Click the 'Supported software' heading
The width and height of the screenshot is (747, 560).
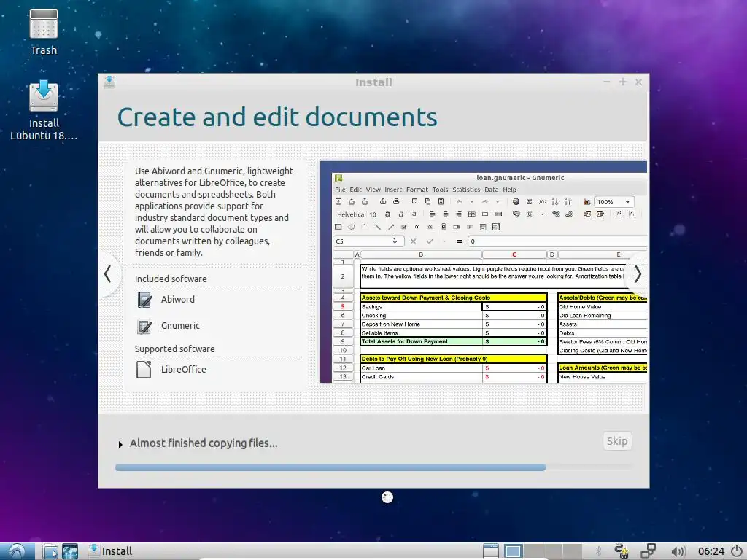[x=174, y=349]
